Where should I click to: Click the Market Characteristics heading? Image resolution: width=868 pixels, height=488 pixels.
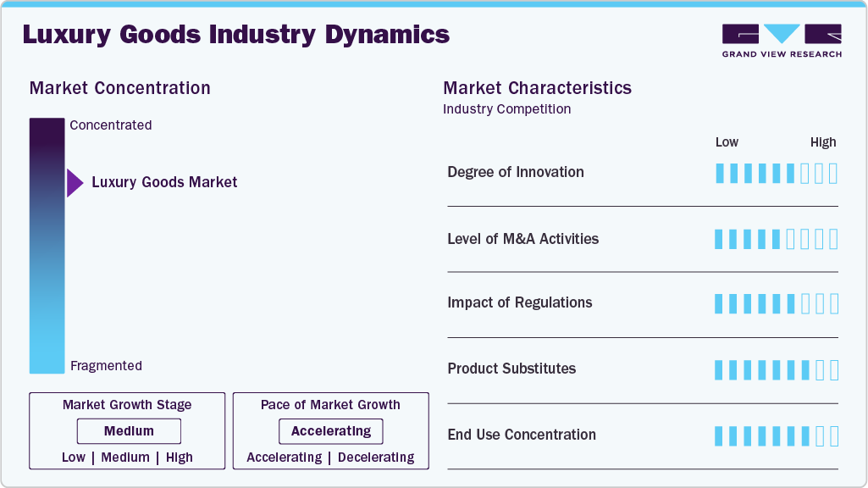point(537,88)
